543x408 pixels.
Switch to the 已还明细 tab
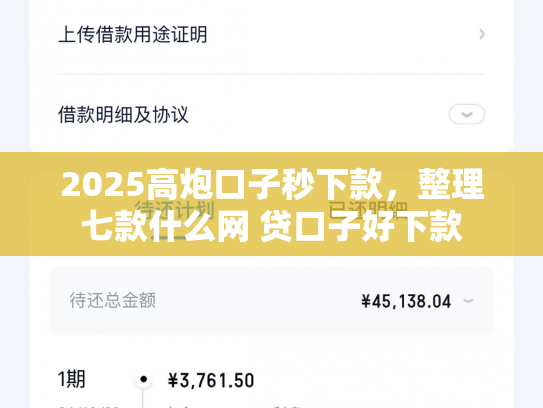368,210
